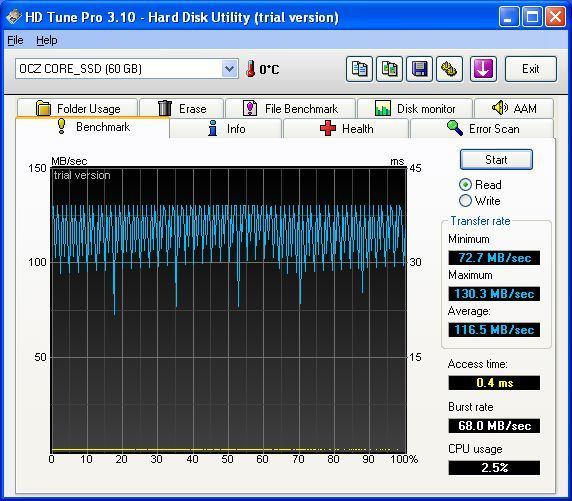572x501 pixels.
Task: Expand the drive selection dropdown arrow
Action: (229, 69)
